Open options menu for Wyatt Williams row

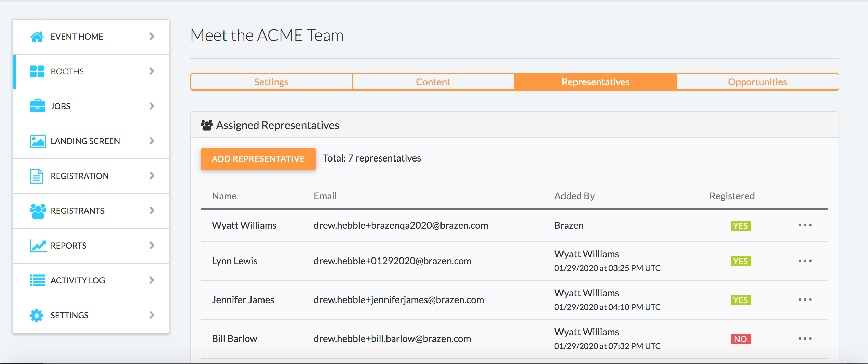[805, 225]
